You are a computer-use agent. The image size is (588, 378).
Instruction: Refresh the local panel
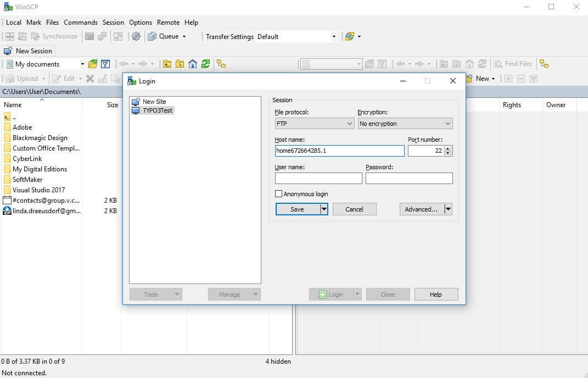pyautogui.click(x=205, y=64)
